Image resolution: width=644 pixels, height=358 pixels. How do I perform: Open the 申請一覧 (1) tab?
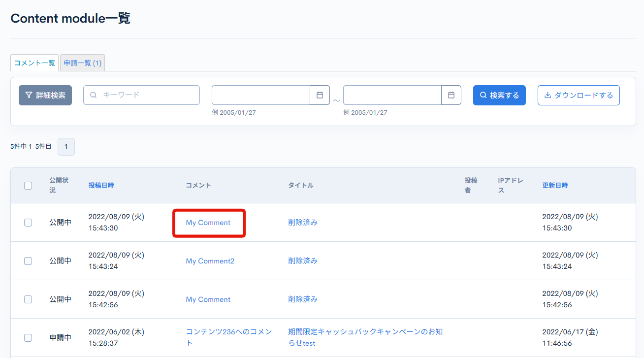tap(82, 63)
